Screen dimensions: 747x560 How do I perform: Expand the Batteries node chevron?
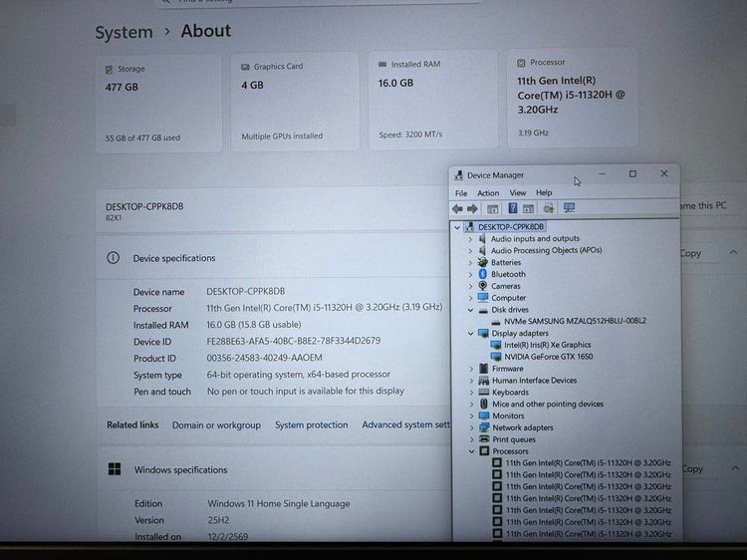(x=470, y=263)
